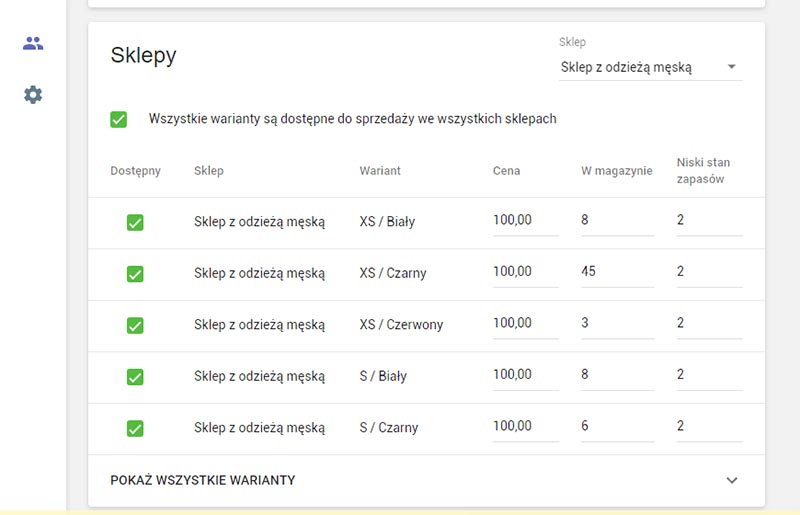Uncheck availability for XS / Czerwony variant
Viewport: 800px width, 515px height.
[x=135, y=326]
